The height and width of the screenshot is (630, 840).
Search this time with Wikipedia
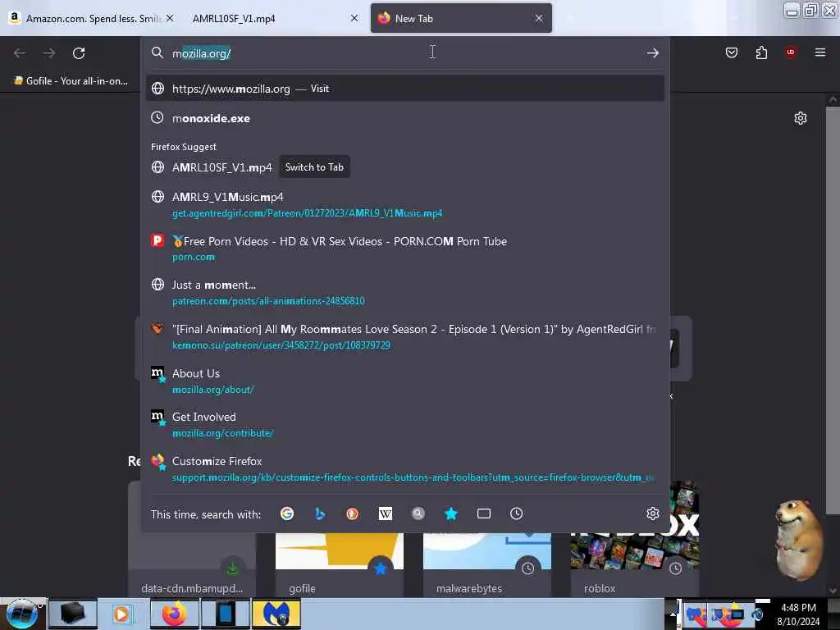pyautogui.click(x=386, y=514)
